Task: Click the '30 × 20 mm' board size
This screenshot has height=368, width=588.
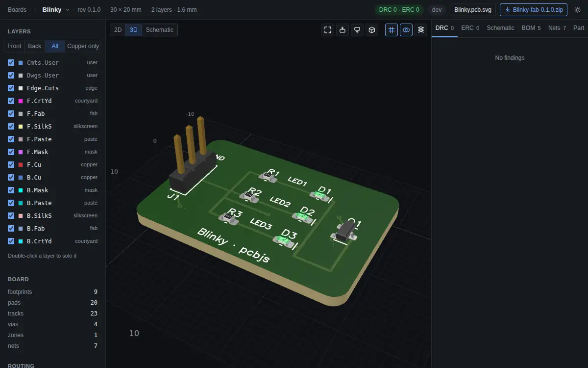Action: click(126, 10)
